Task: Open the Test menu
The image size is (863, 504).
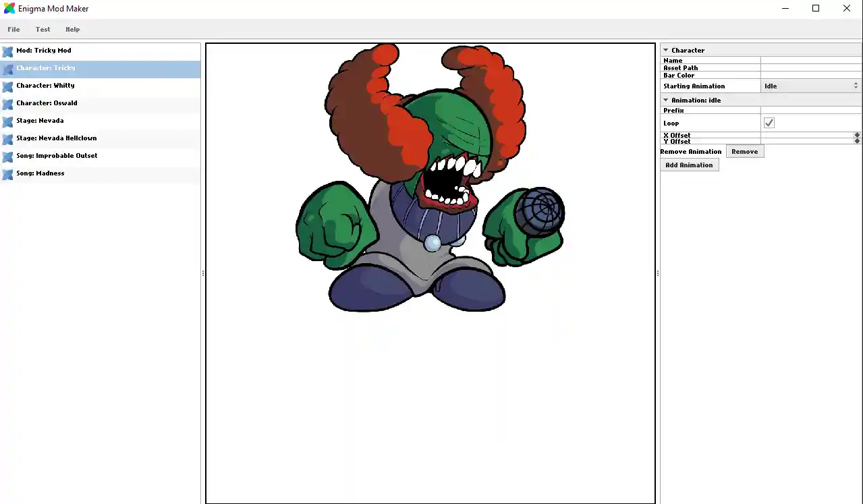Action: 43,29
